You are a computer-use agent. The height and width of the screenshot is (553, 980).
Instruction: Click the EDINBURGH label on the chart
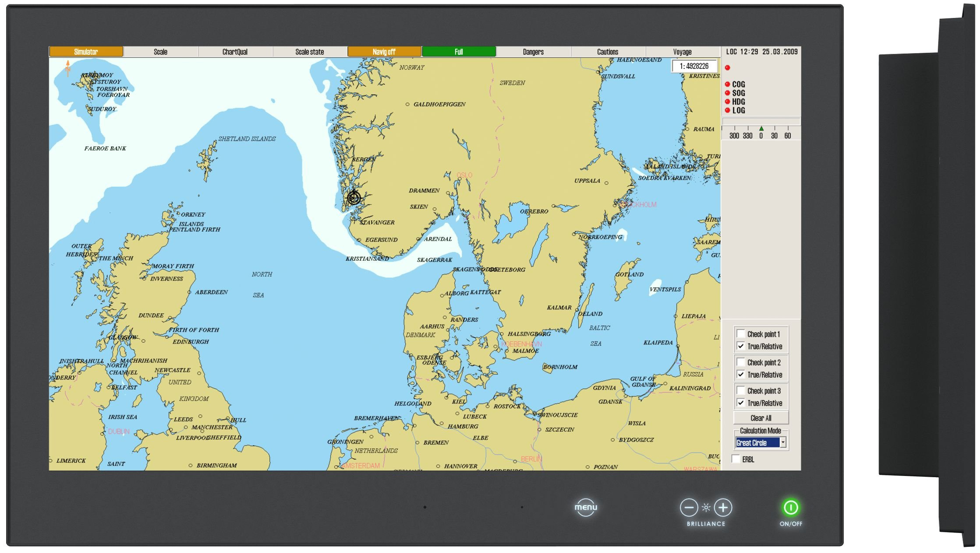tap(191, 341)
